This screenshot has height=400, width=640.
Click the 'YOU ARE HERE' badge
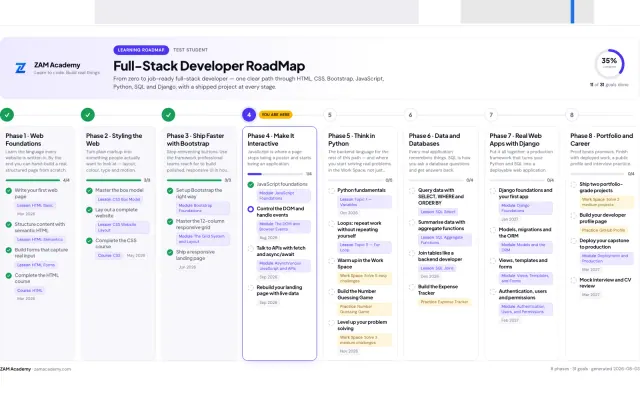coord(276,115)
